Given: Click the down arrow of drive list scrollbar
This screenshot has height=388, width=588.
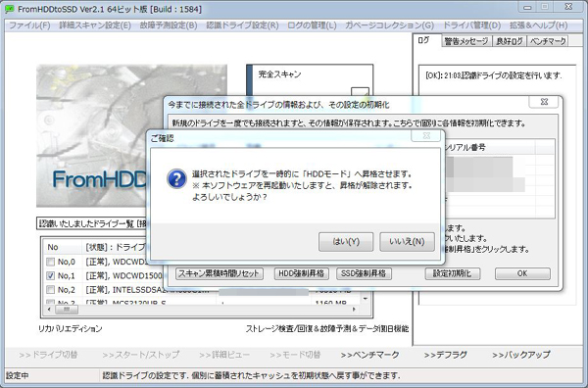Looking at the screenshot, I should pos(366,299).
